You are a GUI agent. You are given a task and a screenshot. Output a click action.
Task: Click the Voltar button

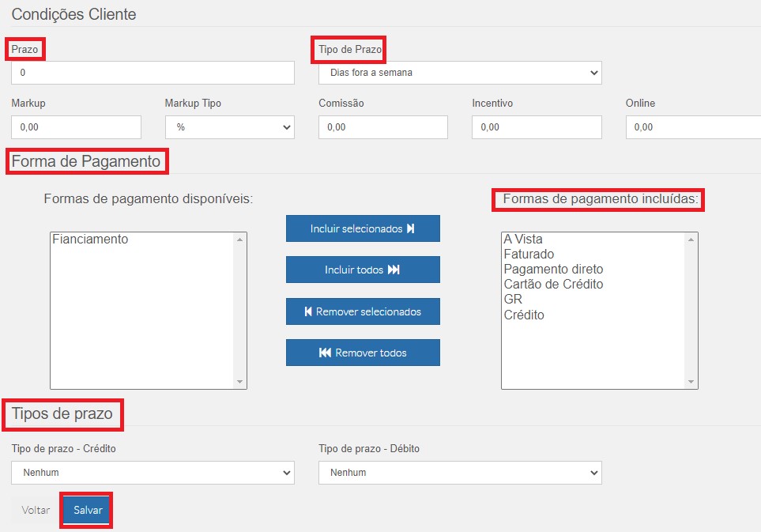[x=36, y=510]
